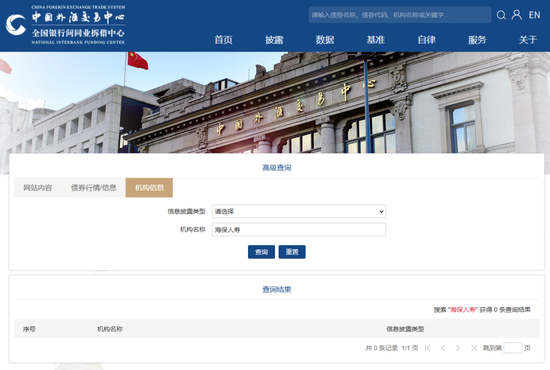The height and width of the screenshot is (370, 550).
Task: Click the 共 0 条记录 record count
Action: click(382, 348)
